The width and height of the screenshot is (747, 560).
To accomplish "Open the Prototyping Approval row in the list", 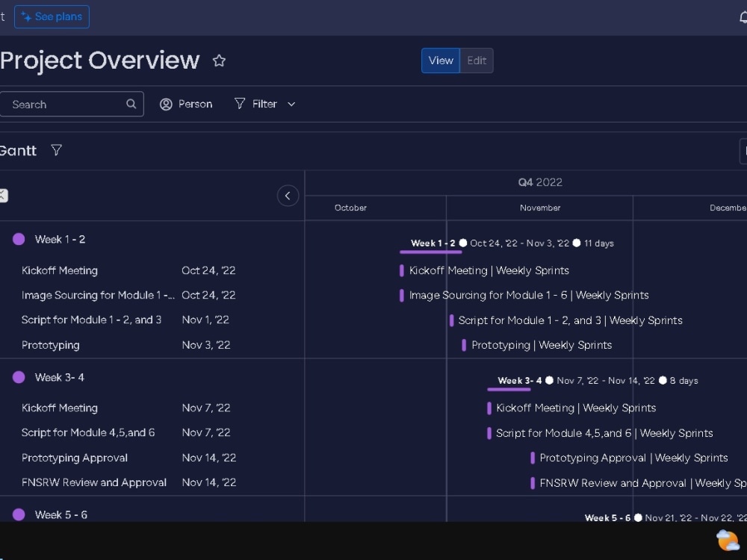I will [x=74, y=458].
